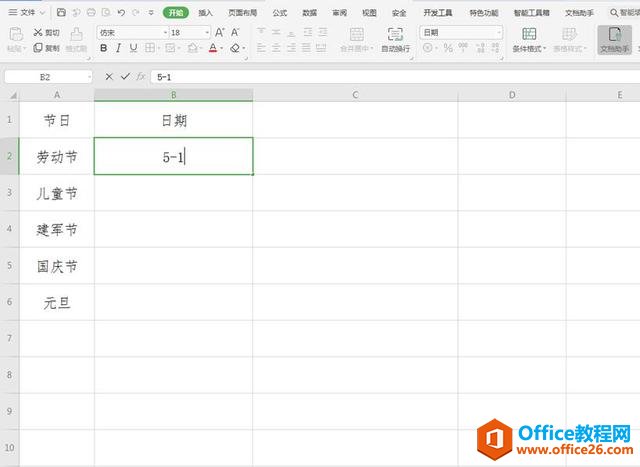Click the percent style icon

click(448, 48)
